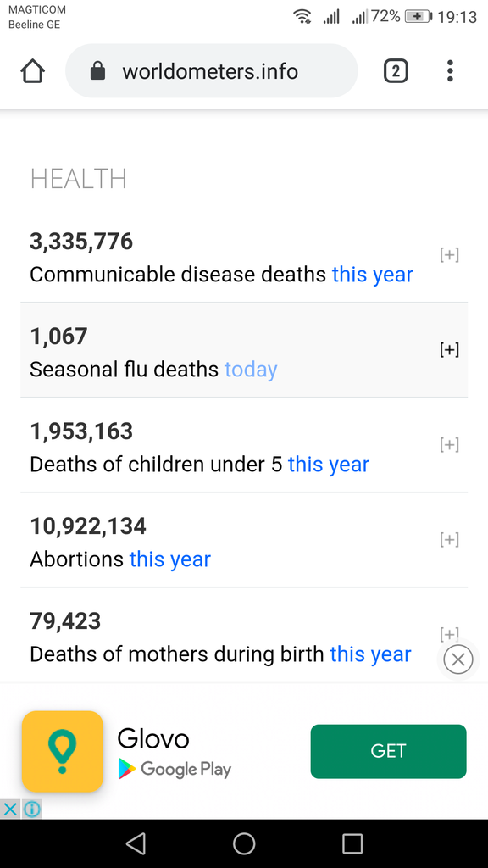This screenshot has height=868, width=488.
Task: Tap the GET button for Glovo
Action: click(388, 751)
